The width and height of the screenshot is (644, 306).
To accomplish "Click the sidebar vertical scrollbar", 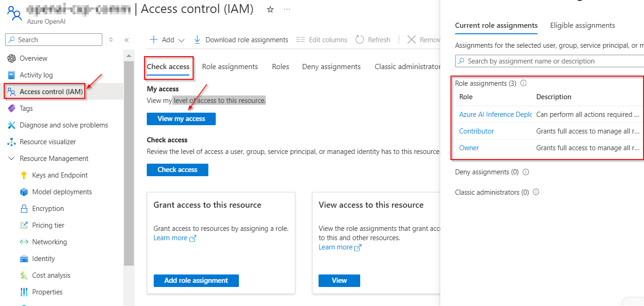I will (x=129, y=162).
